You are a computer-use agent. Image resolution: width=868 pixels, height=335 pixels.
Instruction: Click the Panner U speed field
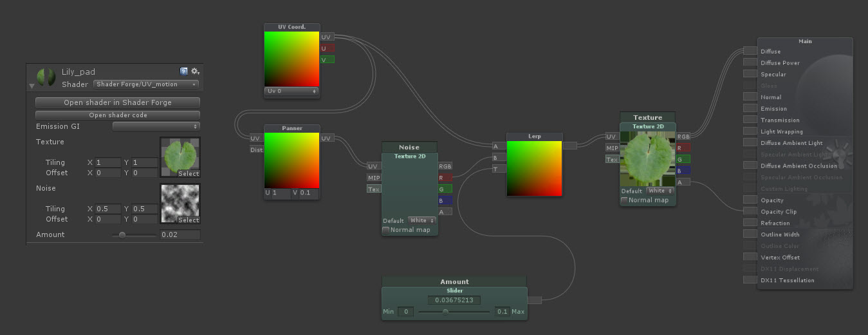[x=281, y=193]
